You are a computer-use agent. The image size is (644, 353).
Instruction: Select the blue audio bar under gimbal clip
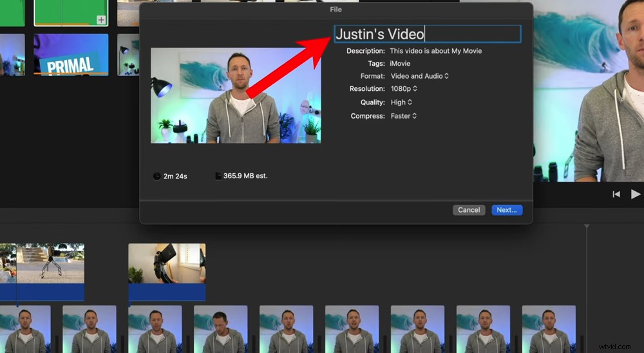167,292
